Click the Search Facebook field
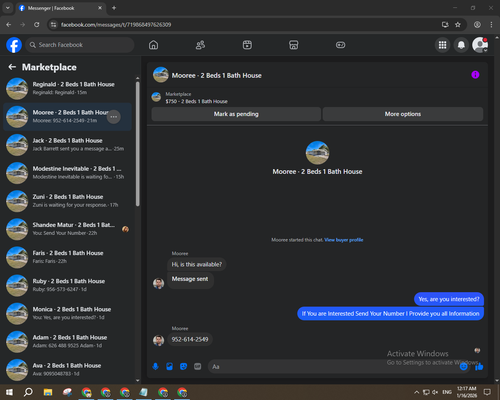 coord(80,45)
